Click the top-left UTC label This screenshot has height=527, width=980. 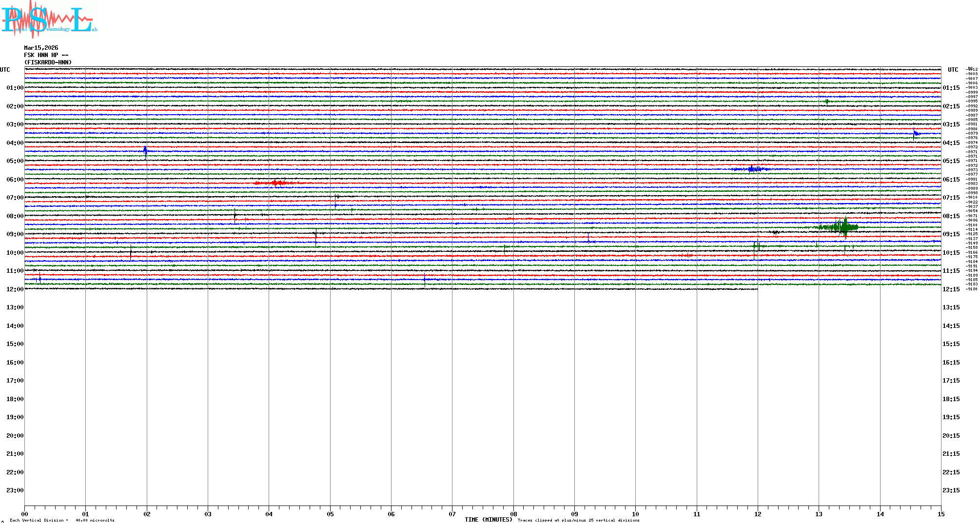pos(5,70)
